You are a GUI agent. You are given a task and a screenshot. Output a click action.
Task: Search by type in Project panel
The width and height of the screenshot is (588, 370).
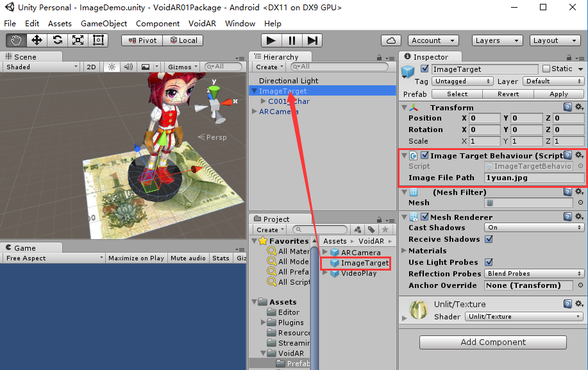(x=358, y=230)
